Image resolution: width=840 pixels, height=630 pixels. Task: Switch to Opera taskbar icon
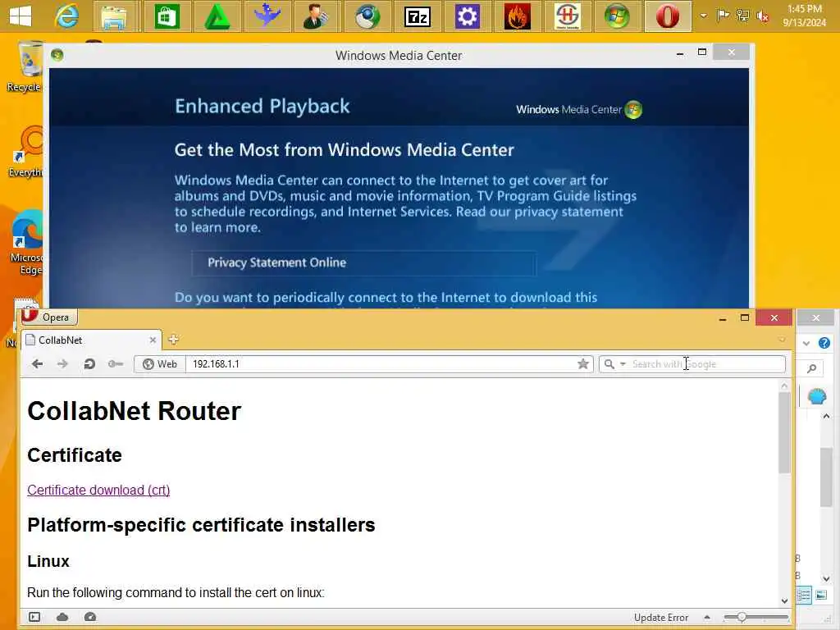[668, 16]
